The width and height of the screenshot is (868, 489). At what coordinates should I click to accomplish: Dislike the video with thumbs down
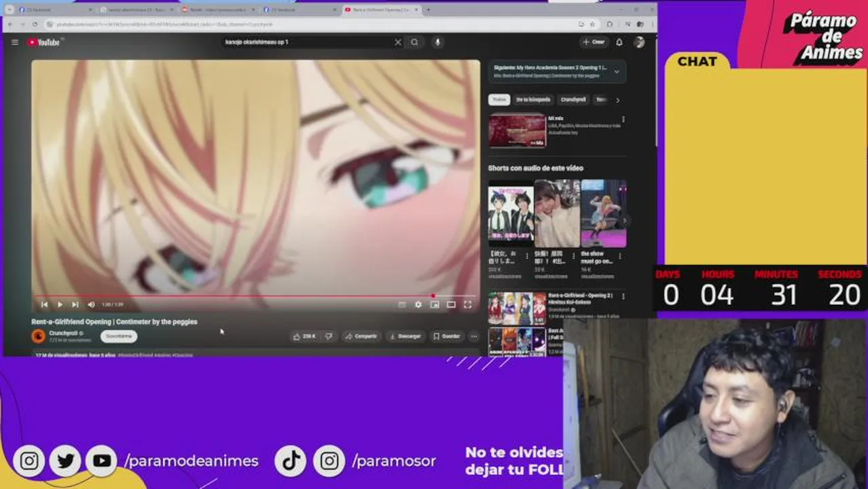pos(329,336)
